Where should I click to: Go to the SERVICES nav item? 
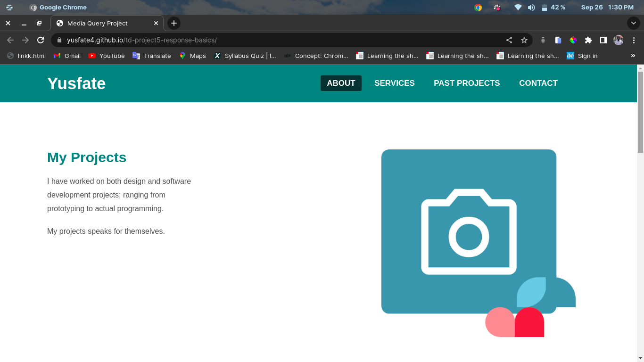[395, 83]
